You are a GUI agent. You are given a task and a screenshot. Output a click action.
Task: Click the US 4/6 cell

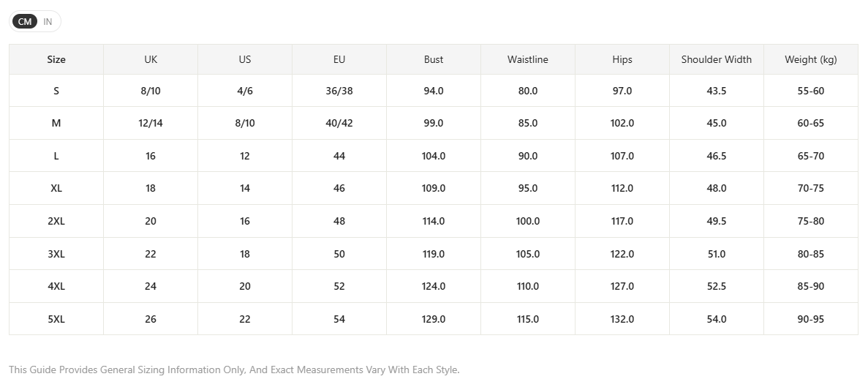(x=245, y=91)
